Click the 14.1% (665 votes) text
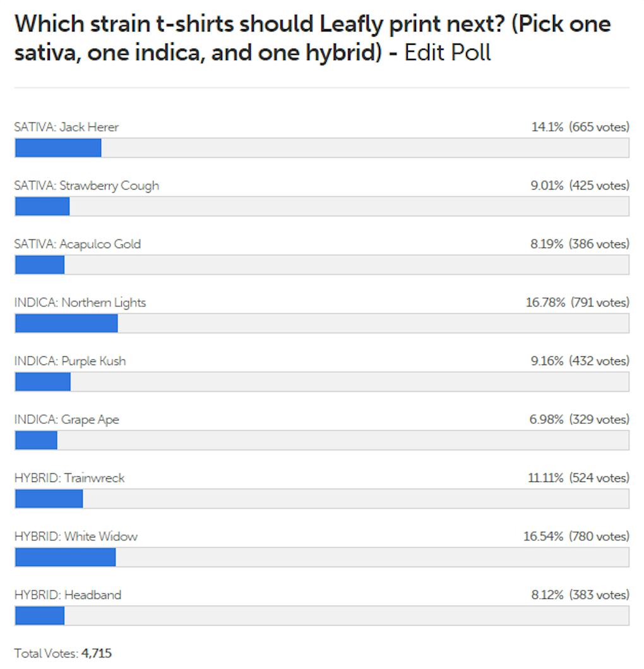Screen dimensions: 644x669 (580, 127)
